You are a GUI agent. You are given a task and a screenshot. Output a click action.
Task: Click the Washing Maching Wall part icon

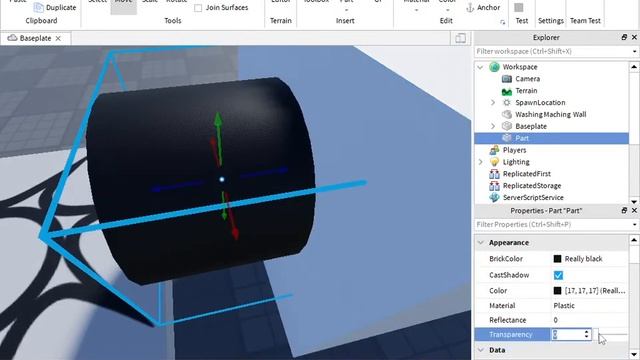[x=507, y=114]
